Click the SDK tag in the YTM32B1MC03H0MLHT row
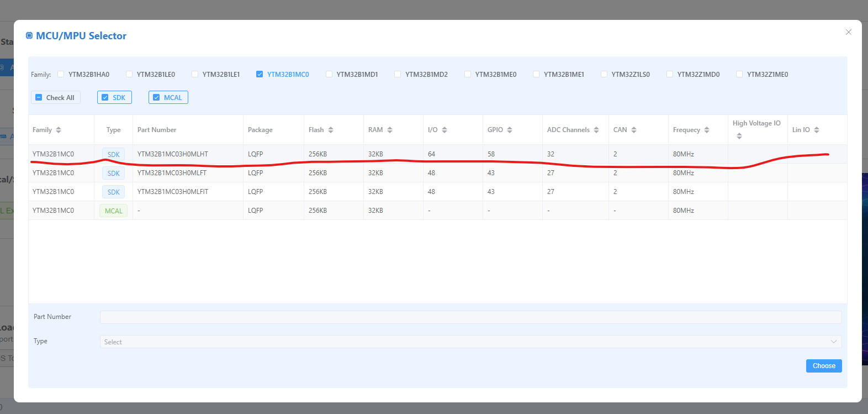This screenshot has height=414, width=868. pos(113,154)
